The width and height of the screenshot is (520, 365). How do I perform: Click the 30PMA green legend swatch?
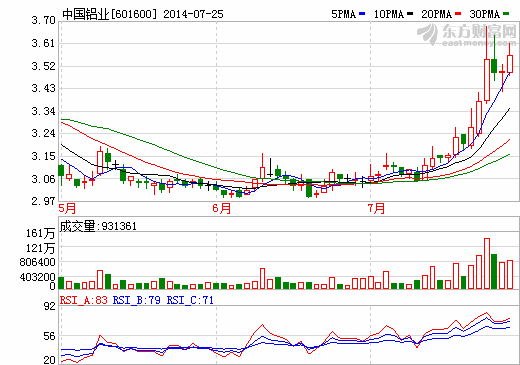(x=506, y=14)
